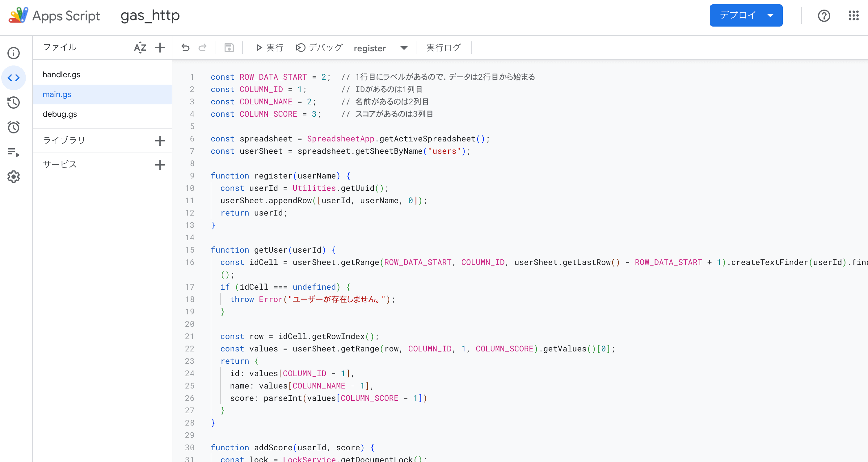Open the help question mark icon

pos(824,15)
